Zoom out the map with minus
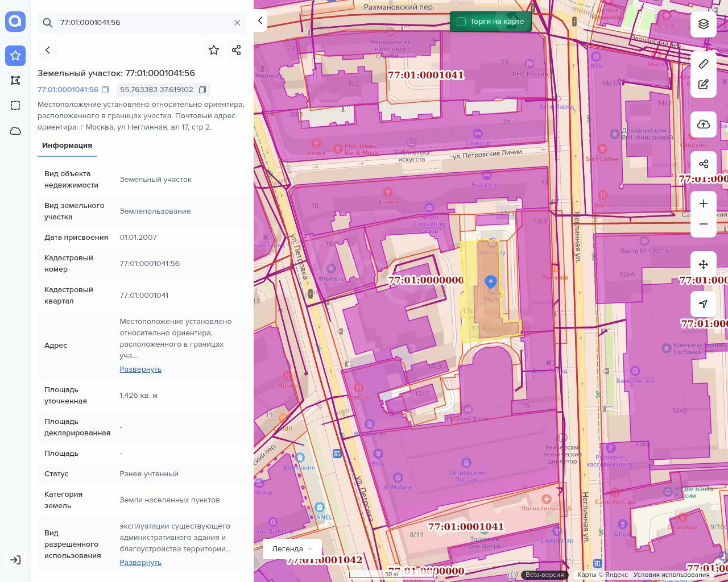 pyautogui.click(x=704, y=225)
